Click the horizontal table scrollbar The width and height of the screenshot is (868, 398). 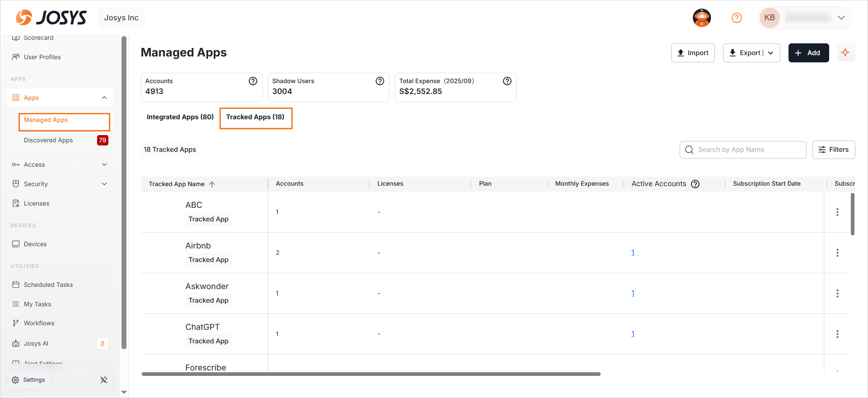click(371, 374)
